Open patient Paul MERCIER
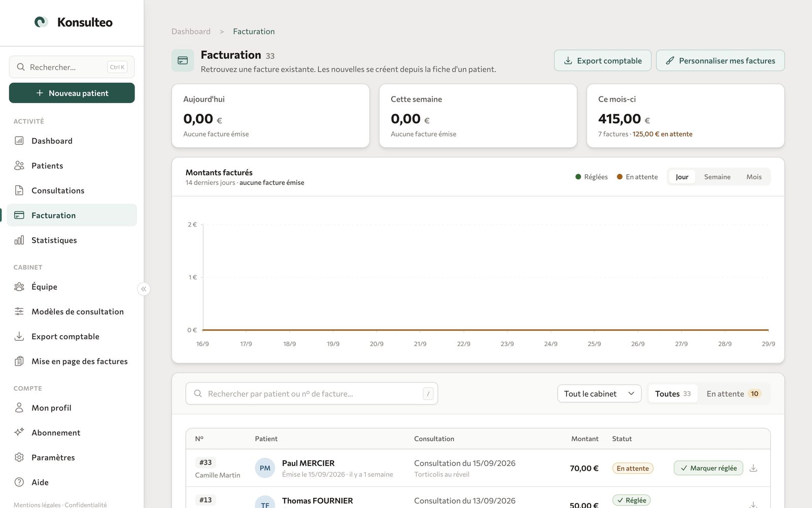 (308, 463)
